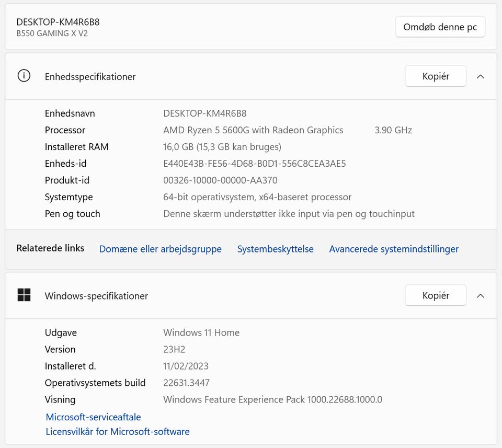
Task: Click the DESKTOP-KM4R6B8 PC name at top
Action: click(58, 22)
